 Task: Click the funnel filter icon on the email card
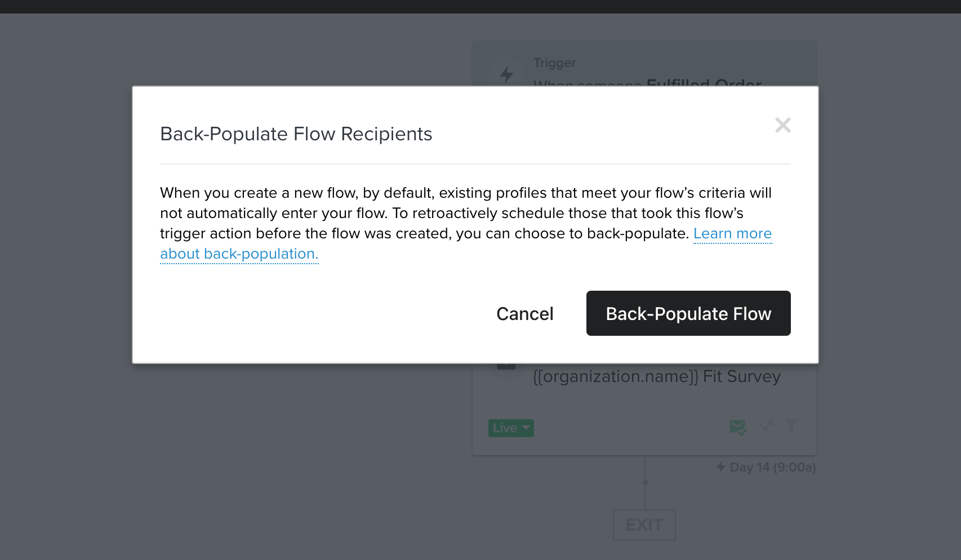pos(791,425)
